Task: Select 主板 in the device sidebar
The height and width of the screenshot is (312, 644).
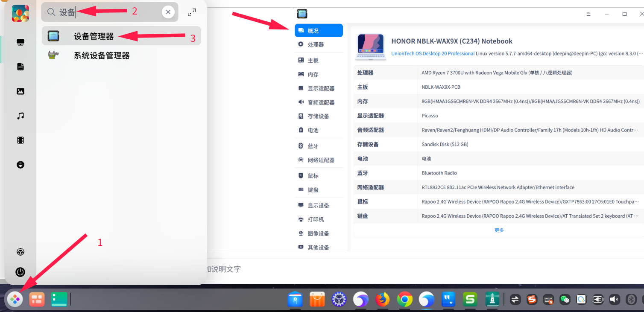Action: coord(319,60)
